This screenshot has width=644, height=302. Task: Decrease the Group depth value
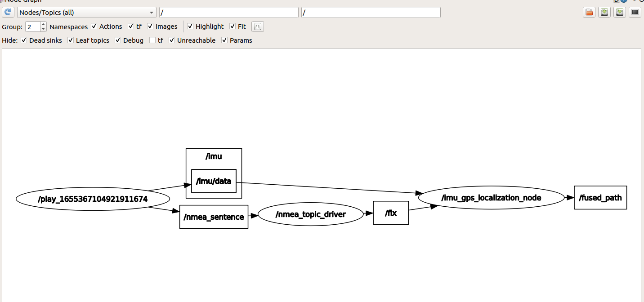tap(43, 29)
